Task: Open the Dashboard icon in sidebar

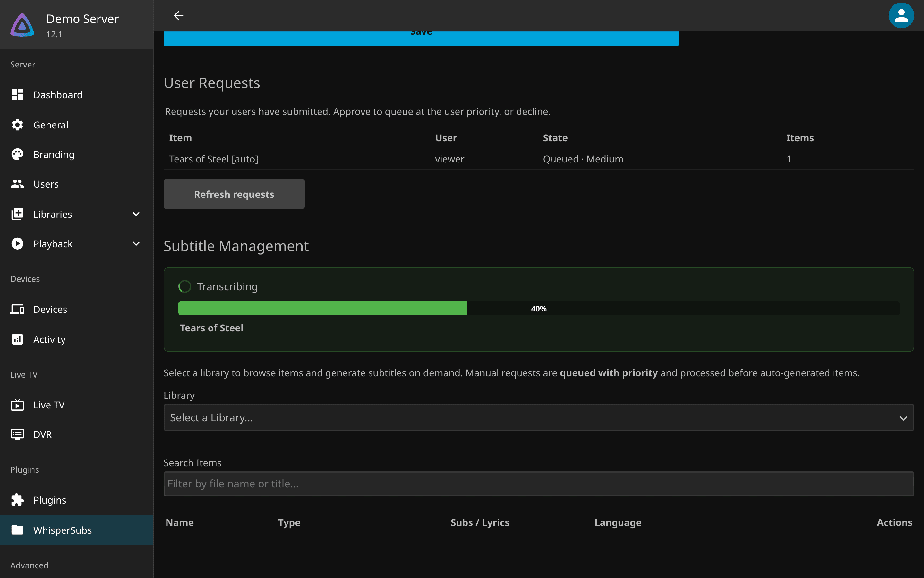Action: coord(17,94)
